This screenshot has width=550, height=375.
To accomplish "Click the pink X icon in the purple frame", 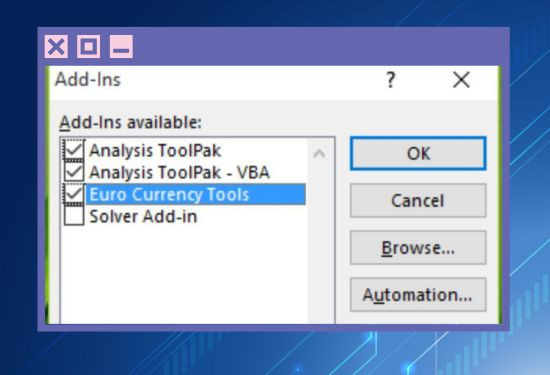I will (x=56, y=46).
